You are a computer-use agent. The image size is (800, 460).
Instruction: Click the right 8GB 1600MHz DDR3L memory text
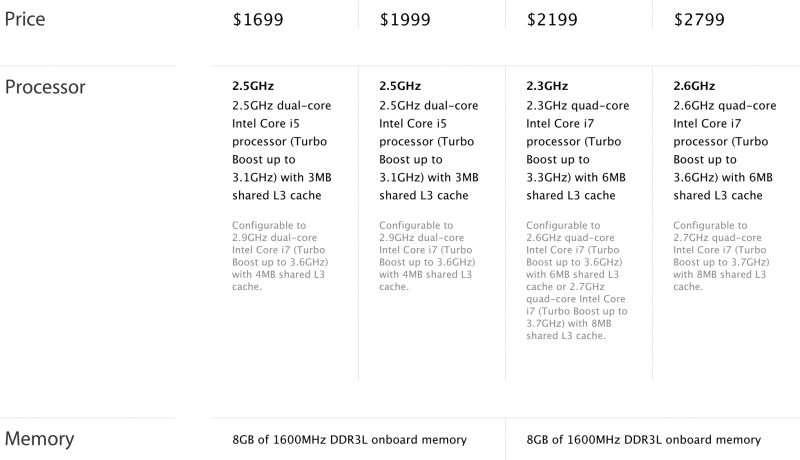(643, 440)
